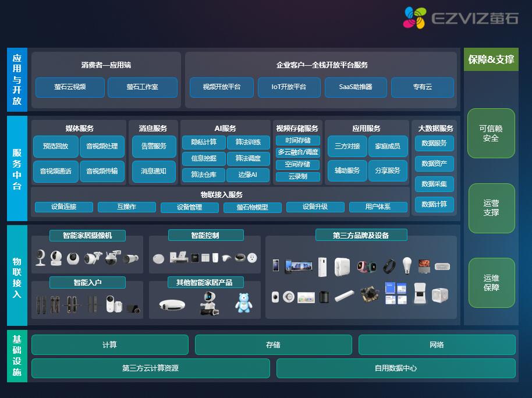Select the round smoke detector image
Image resolution: width=532 pixels, height=398 pixels.
coord(289,297)
